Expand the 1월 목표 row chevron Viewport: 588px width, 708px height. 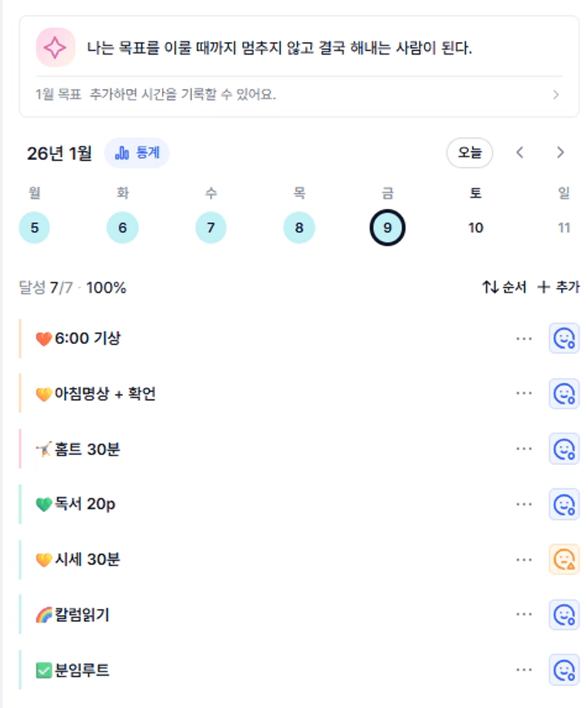(x=556, y=95)
